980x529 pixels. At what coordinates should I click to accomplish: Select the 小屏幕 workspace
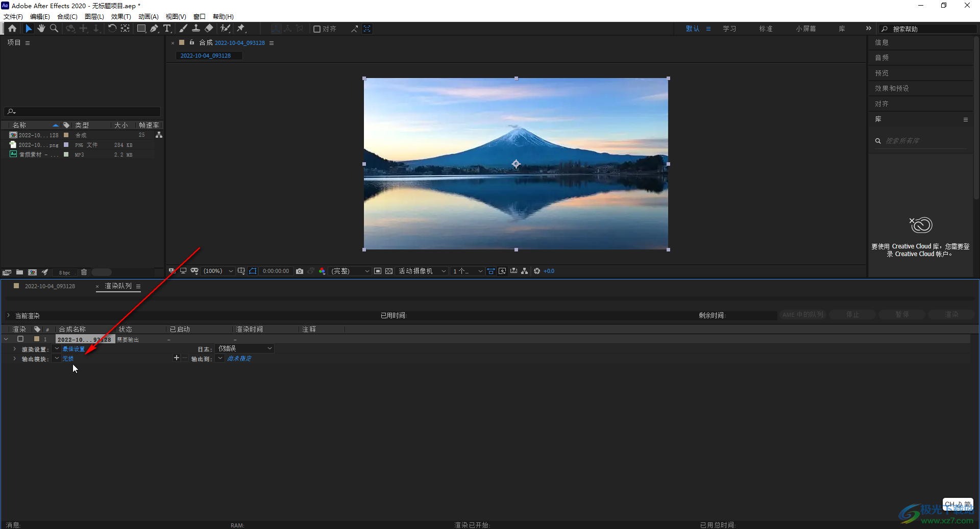805,29
